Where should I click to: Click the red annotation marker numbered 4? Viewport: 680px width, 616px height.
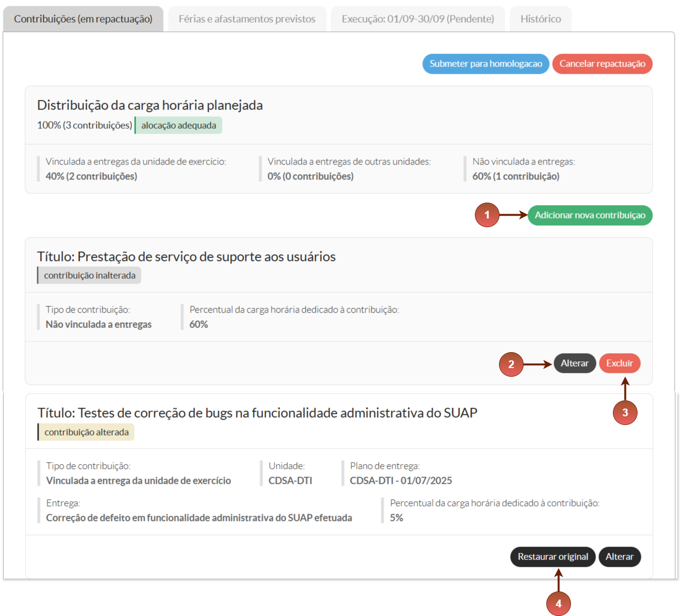point(558,603)
